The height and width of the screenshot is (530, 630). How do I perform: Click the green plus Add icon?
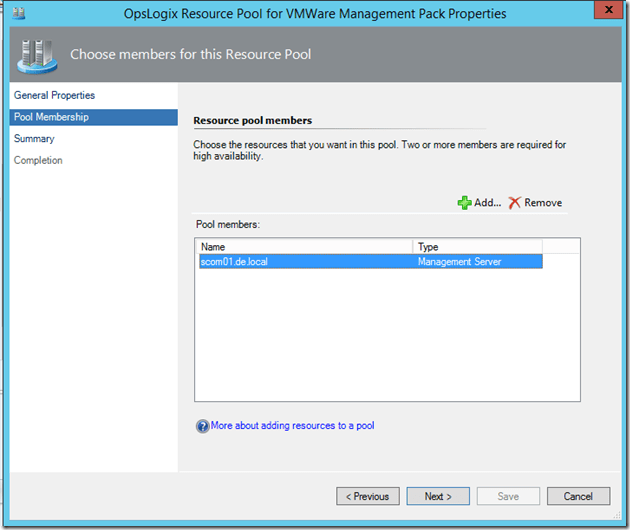464,203
